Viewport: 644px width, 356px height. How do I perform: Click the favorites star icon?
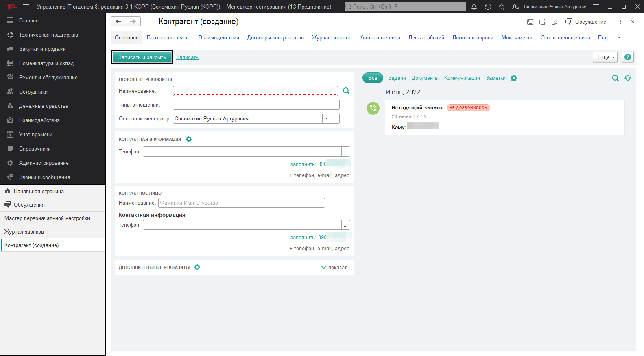(x=502, y=7)
